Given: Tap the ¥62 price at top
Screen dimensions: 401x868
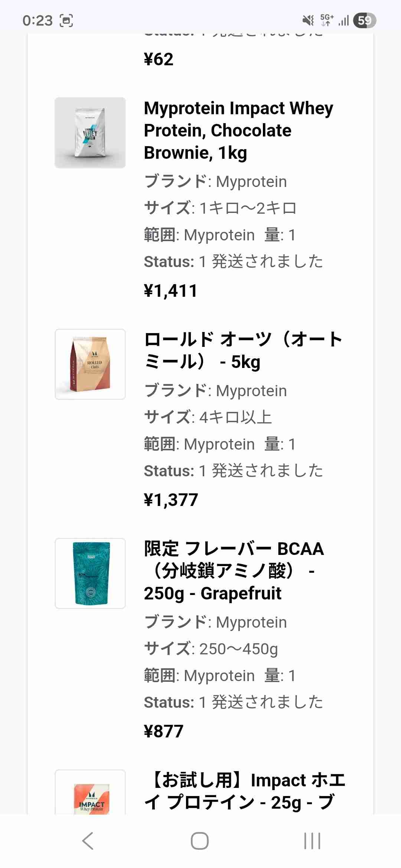Looking at the screenshot, I should pyautogui.click(x=159, y=59).
